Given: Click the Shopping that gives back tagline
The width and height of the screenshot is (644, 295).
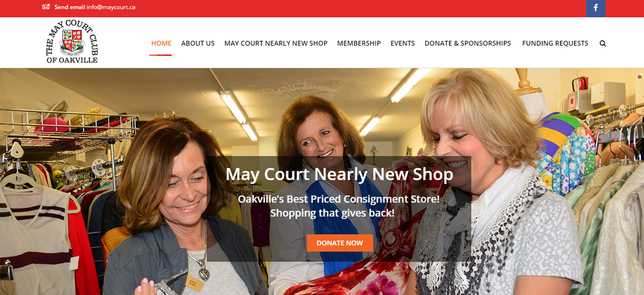Looking at the screenshot, I should tap(332, 213).
